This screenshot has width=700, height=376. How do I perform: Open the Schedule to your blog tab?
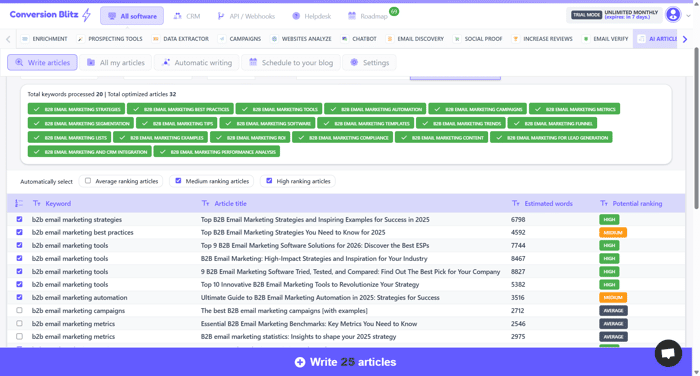point(291,63)
